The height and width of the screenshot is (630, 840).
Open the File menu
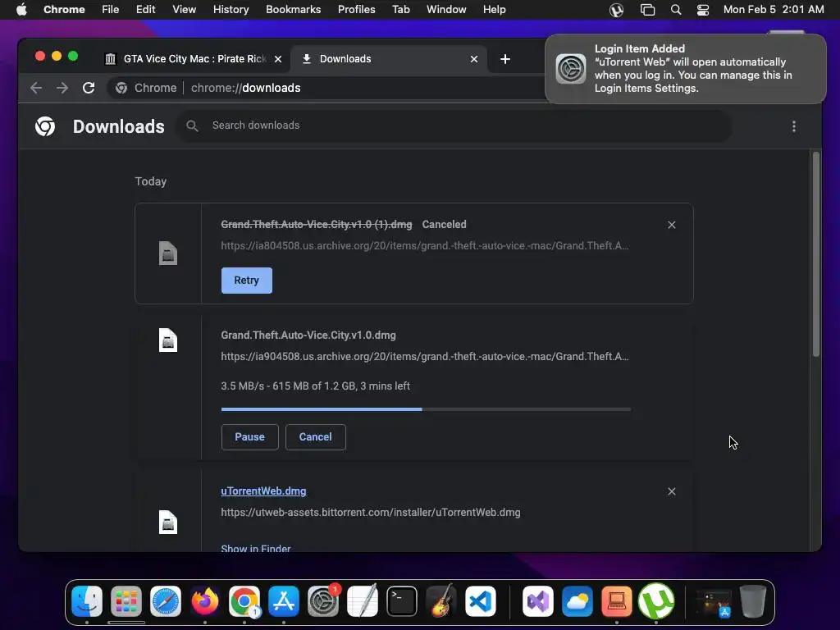(x=111, y=10)
